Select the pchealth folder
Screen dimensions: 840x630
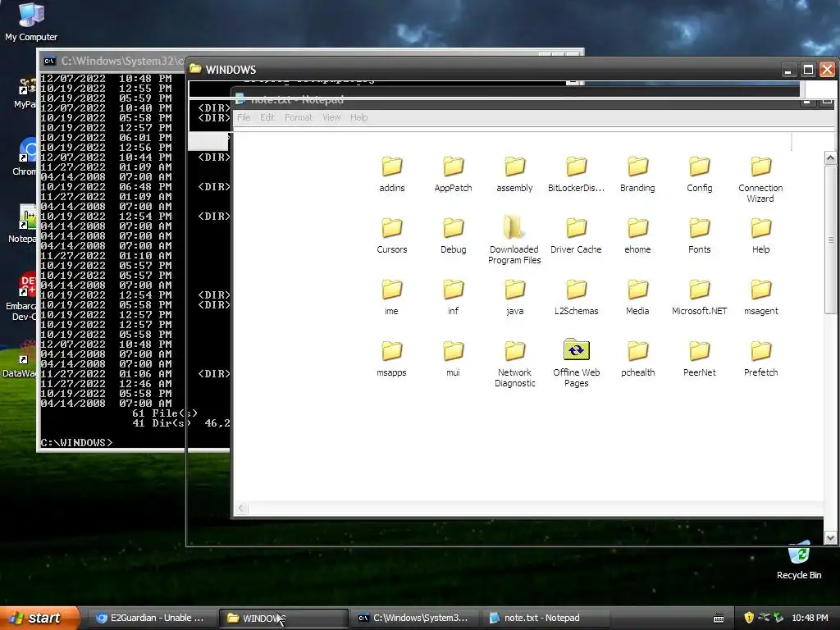click(637, 358)
